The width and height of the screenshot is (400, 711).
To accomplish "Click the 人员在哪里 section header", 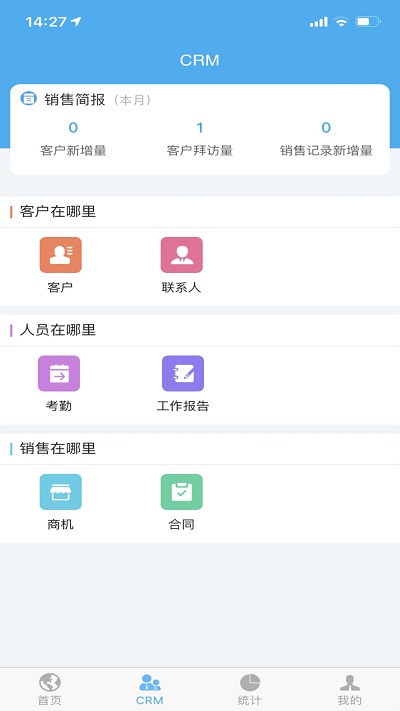I will (58, 330).
